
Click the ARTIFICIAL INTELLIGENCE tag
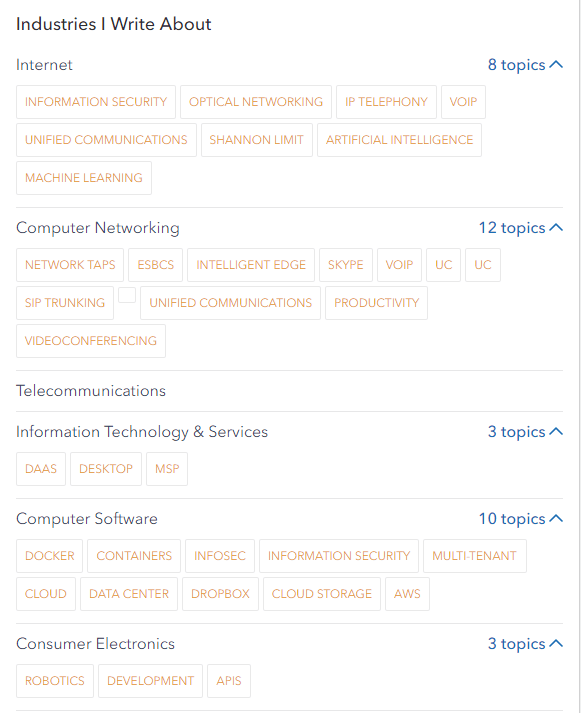(x=399, y=140)
